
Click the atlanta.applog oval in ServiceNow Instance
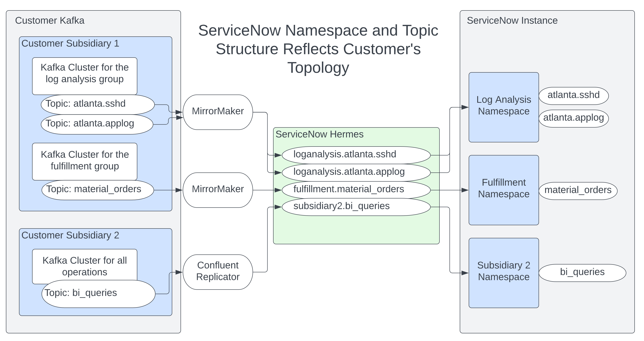(574, 119)
